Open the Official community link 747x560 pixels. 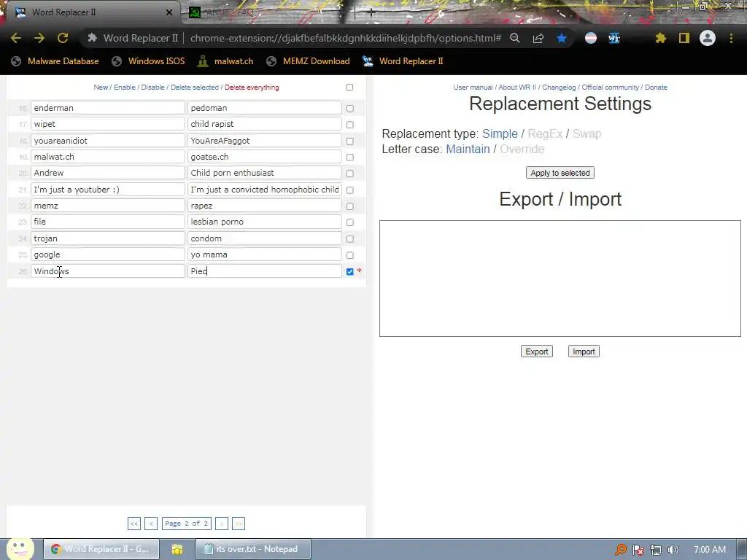pos(611,87)
